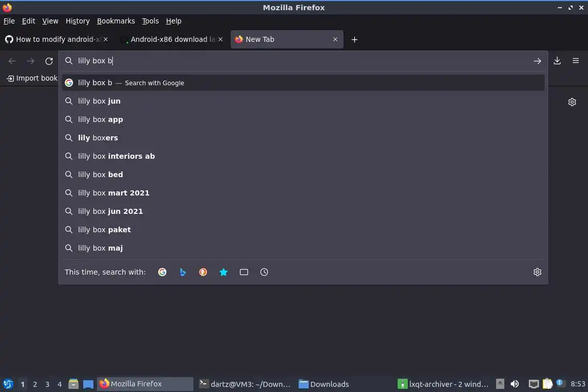Choose suggestion 'lilly box jun 2021'
The height and width of the screenshot is (392, 588).
point(303,211)
